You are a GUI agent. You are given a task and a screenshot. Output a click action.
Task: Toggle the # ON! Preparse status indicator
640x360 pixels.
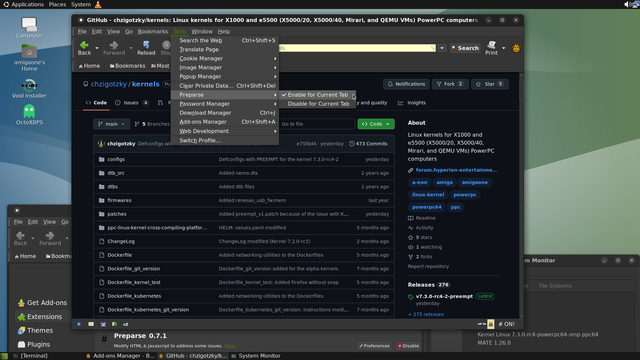pyautogui.click(x=506, y=324)
